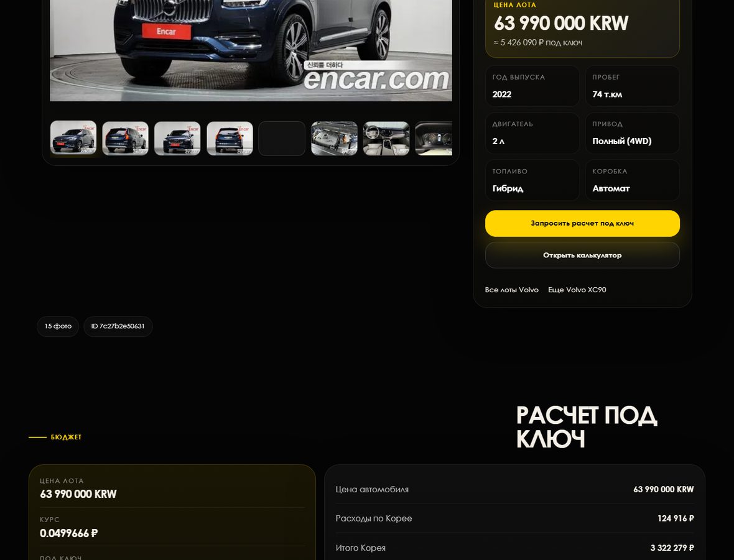This screenshot has height=560, width=734.
Task: Select the fourth thumbnail showing rear car view
Action: coord(230,138)
